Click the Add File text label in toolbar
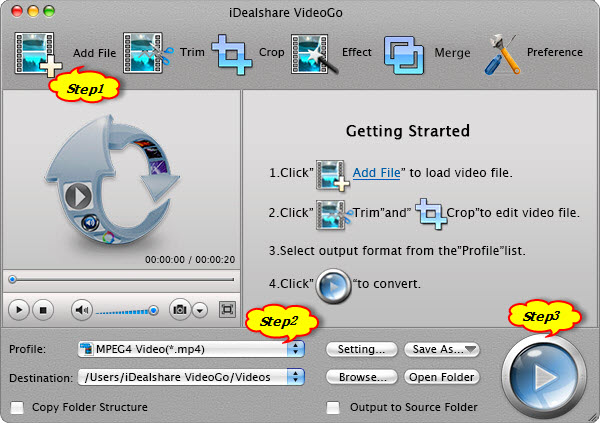Screen dimensions: 600x423 (x=94, y=53)
